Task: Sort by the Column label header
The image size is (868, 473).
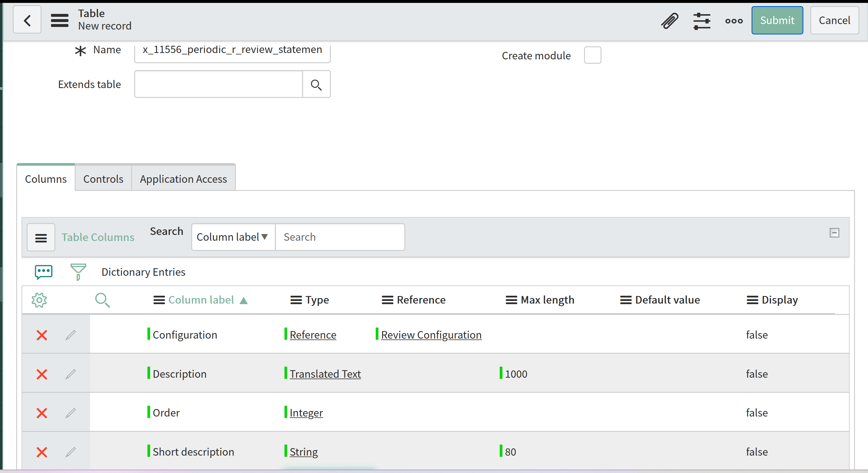Action: (x=201, y=300)
